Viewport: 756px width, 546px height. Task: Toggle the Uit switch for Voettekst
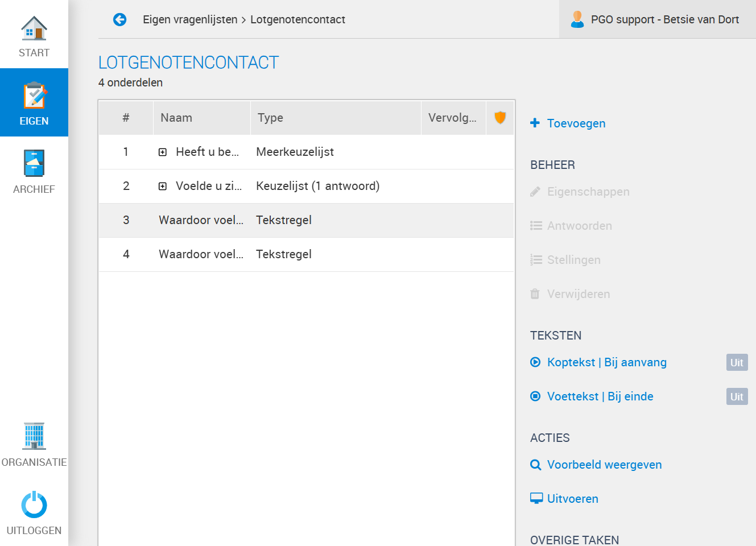737,396
